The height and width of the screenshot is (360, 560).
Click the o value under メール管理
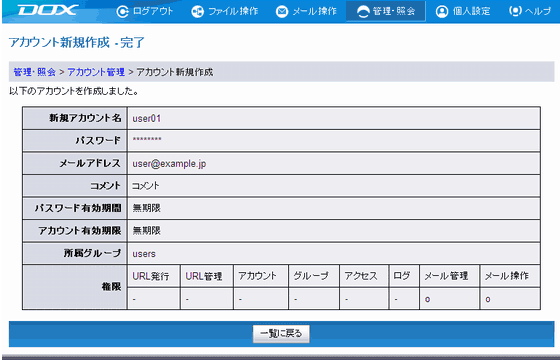(x=427, y=299)
